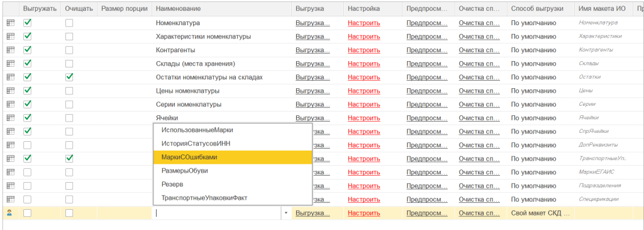The height and width of the screenshot is (230, 644).
Task: Click table icon of the ДопРеквизиты layout row
Action: click(11, 145)
